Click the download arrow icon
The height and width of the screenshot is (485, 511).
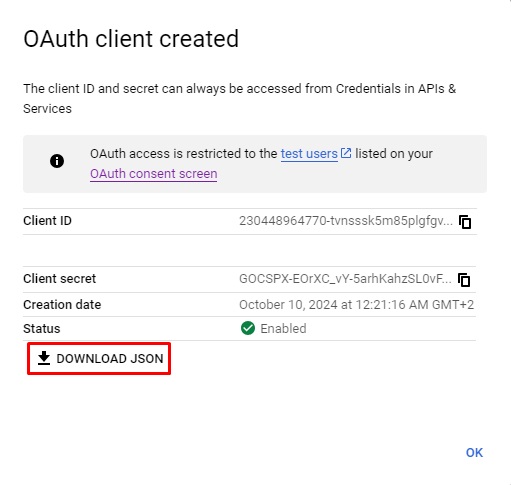[x=44, y=358]
